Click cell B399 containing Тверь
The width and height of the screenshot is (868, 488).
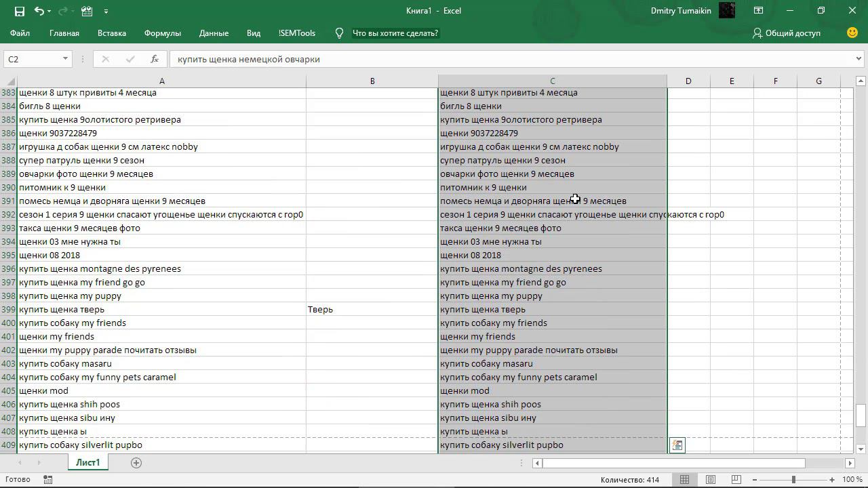click(372, 309)
